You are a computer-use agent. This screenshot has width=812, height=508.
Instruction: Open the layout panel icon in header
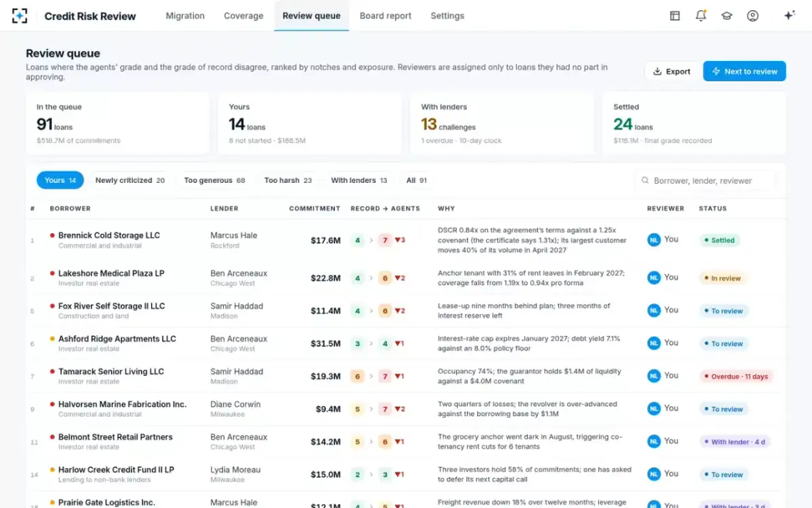pos(675,16)
